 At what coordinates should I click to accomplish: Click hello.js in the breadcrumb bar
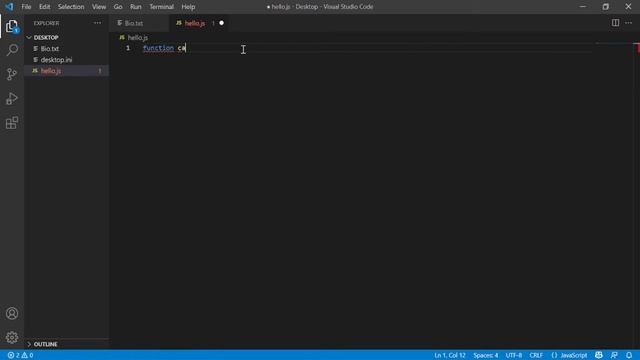(138, 38)
